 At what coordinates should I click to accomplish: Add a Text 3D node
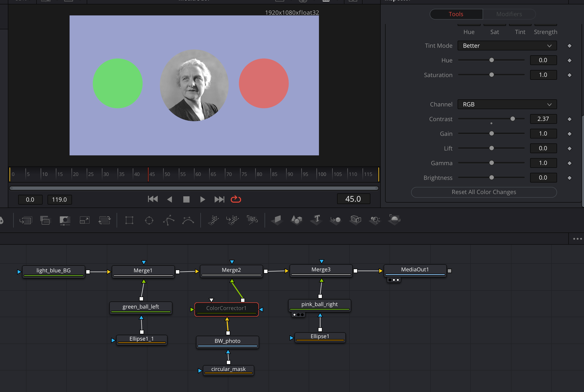[316, 220]
